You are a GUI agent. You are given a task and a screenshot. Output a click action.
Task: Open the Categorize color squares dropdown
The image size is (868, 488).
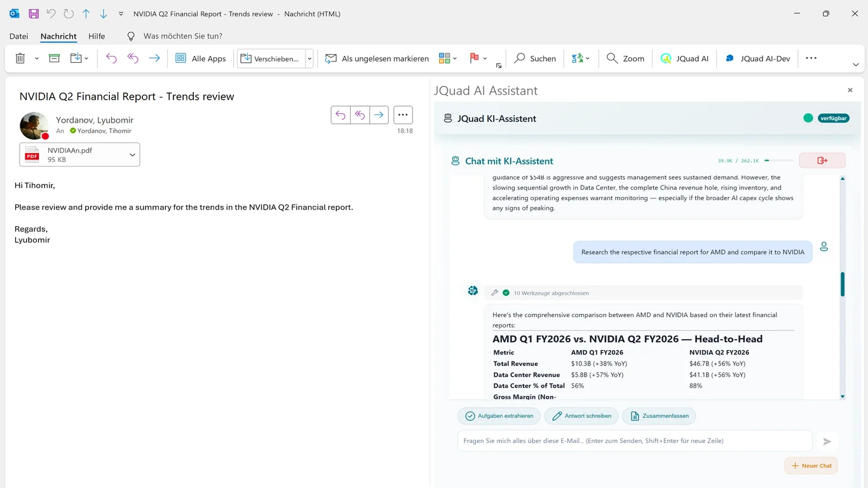pyautogui.click(x=448, y=58)
